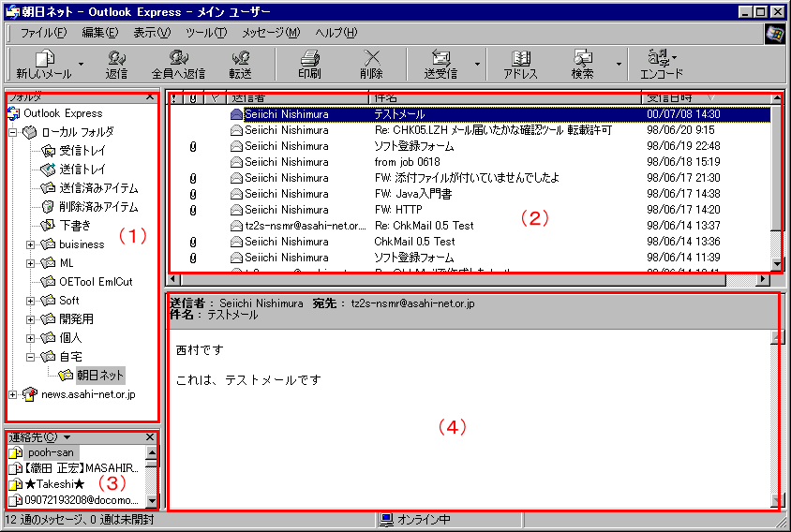Open the アドレス (Address book) icon
This screenshot has height=532, width=791.
tap(520, 58)
